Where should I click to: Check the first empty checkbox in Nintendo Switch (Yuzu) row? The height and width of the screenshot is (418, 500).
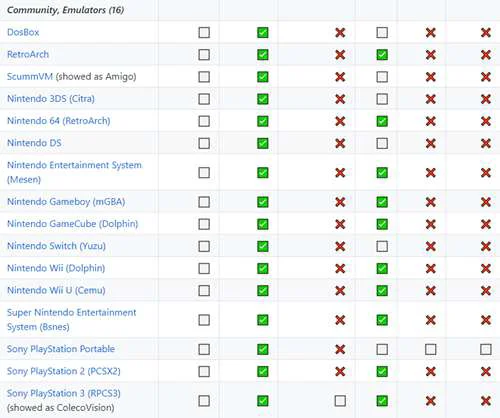204,246
